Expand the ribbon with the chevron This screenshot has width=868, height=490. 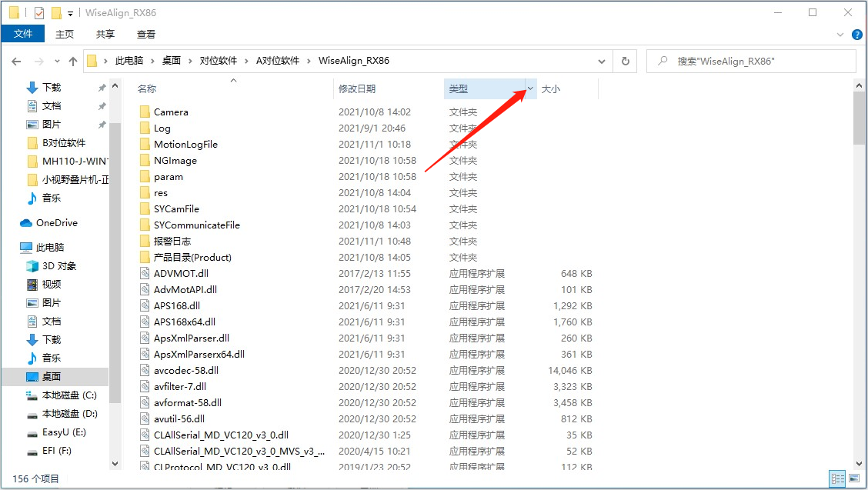coord(840,35)
